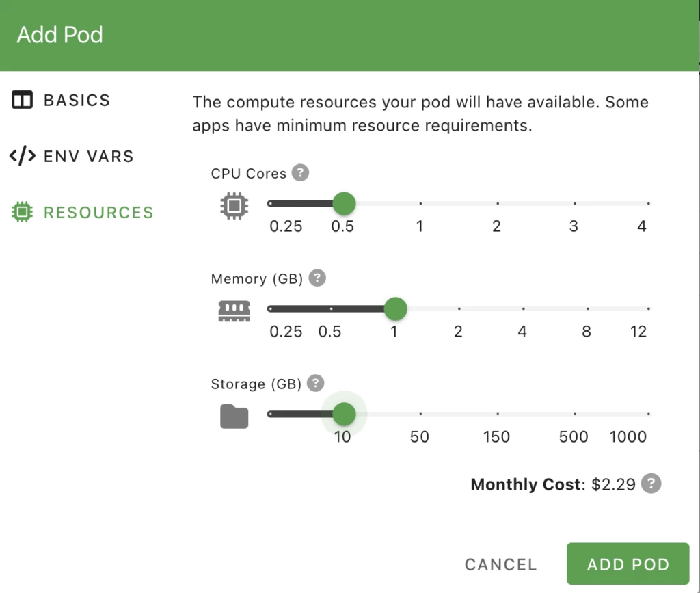Click the CPU chip icon beside slider
Screen dimensions: 700x593
tap(234, 205)
